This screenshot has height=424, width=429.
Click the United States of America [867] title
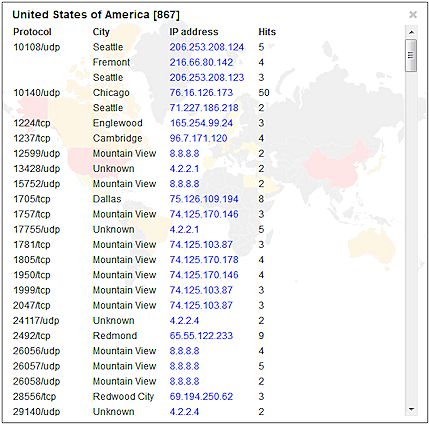click(96, 15)
